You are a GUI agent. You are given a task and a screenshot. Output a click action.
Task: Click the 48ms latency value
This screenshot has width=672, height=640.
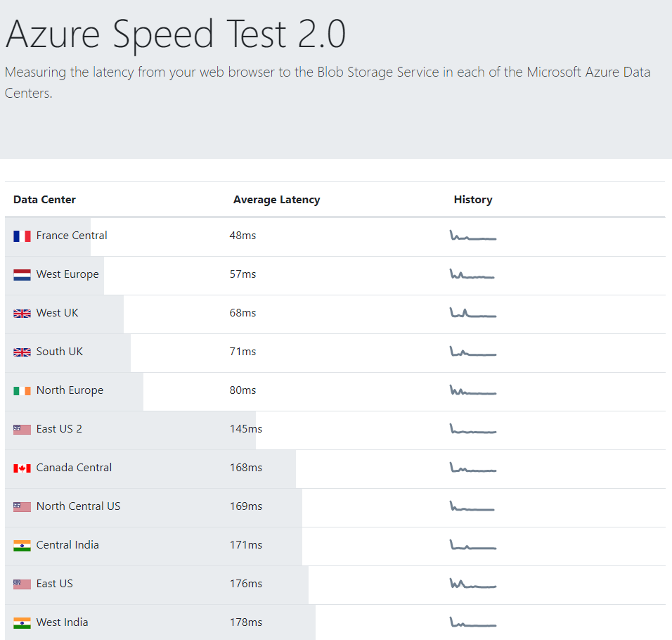tap(243, 236)
